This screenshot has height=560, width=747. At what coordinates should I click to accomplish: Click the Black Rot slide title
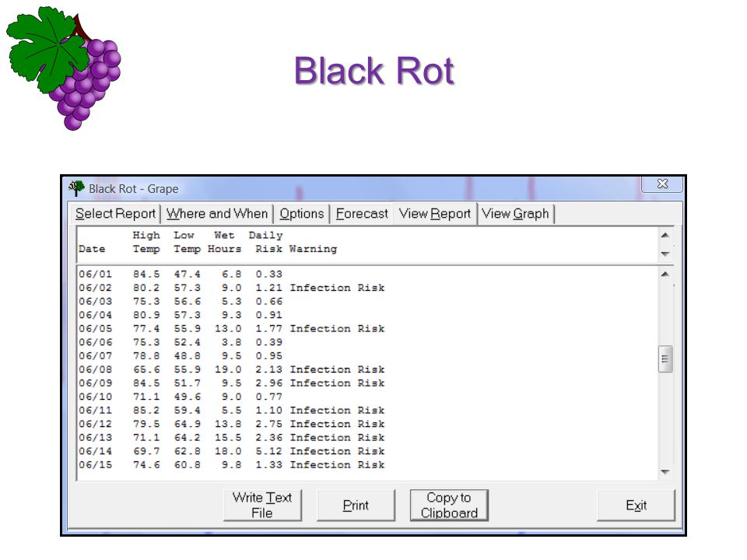(x=374, y=71)
